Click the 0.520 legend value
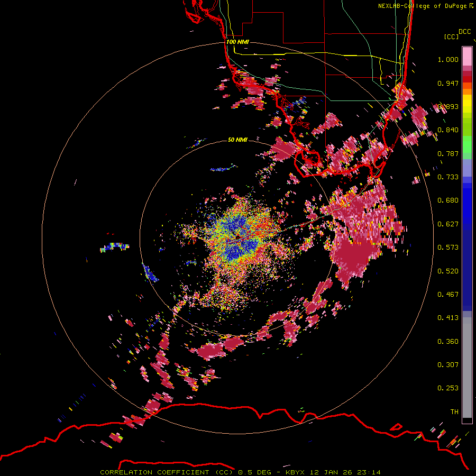Viewport: 476px width, 476px height. (x=448, y=271)
